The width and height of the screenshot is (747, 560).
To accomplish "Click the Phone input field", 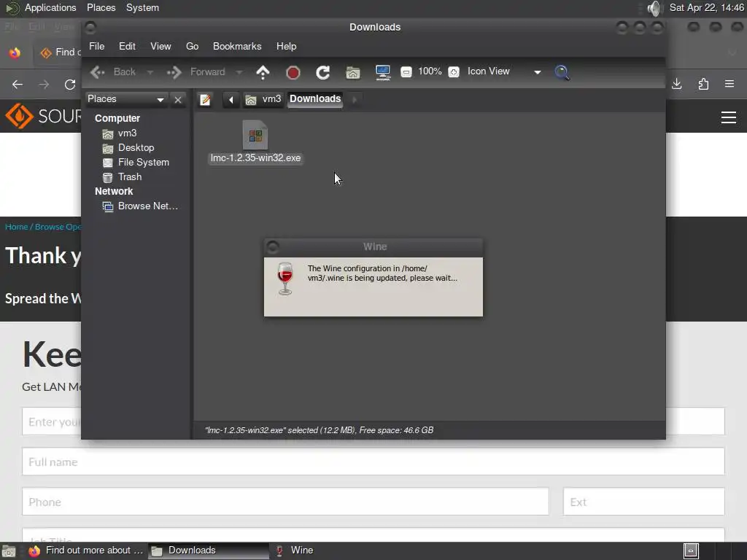I will pos(285,502).
